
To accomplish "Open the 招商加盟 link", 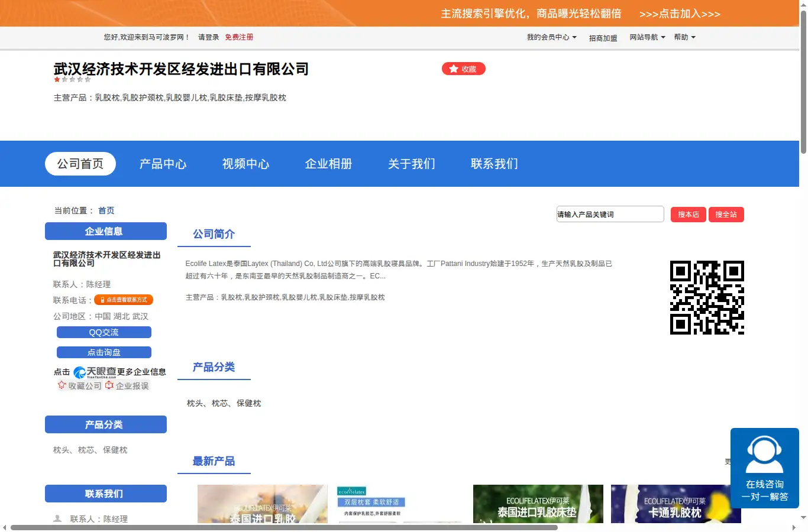I will pyautogui.click(x=603, y=38).
